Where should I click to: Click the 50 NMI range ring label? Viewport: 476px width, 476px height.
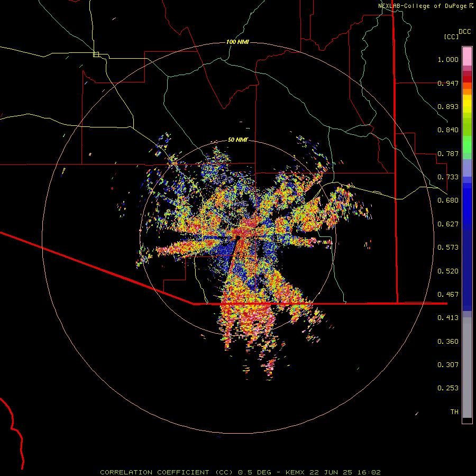pyautogui.click(x=237, y=140)
